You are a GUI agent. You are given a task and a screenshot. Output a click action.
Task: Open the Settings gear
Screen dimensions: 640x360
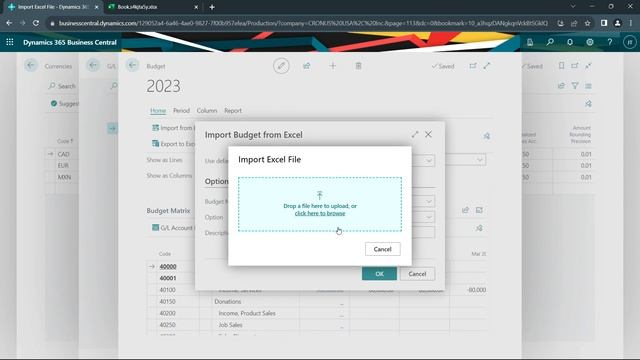pyautogui.click(x=590, y=42)
